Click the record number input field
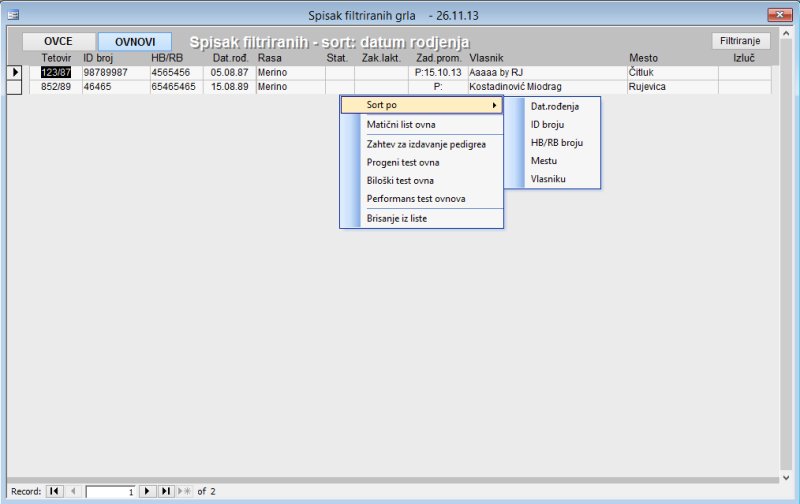Viewport: 800px width, 504px height. click(x=110, y=491)
